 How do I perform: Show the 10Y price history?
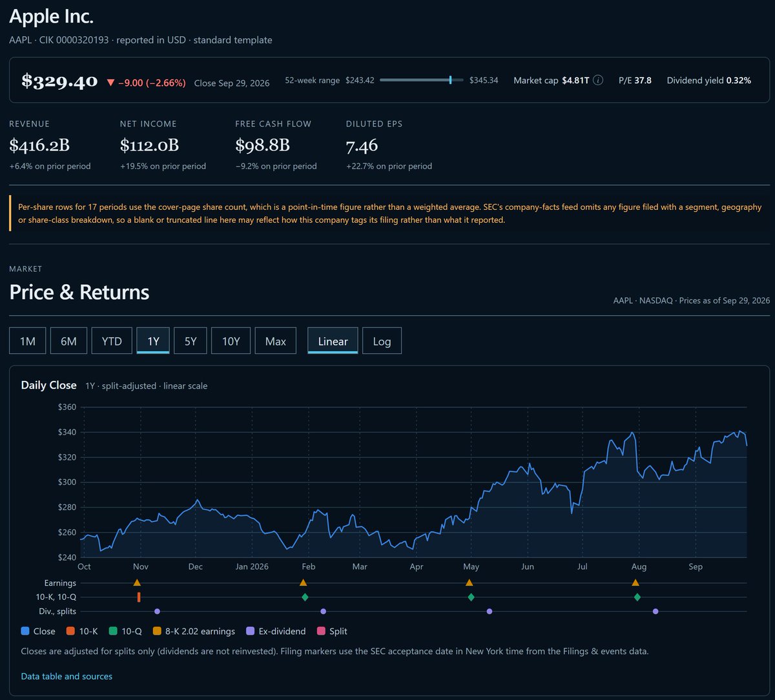click(x=231, y=341)
